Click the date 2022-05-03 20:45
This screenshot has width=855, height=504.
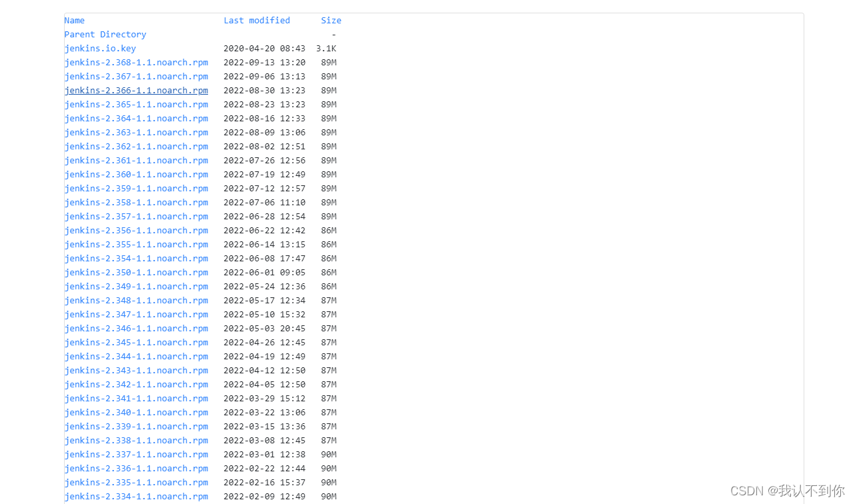[265, 329]
